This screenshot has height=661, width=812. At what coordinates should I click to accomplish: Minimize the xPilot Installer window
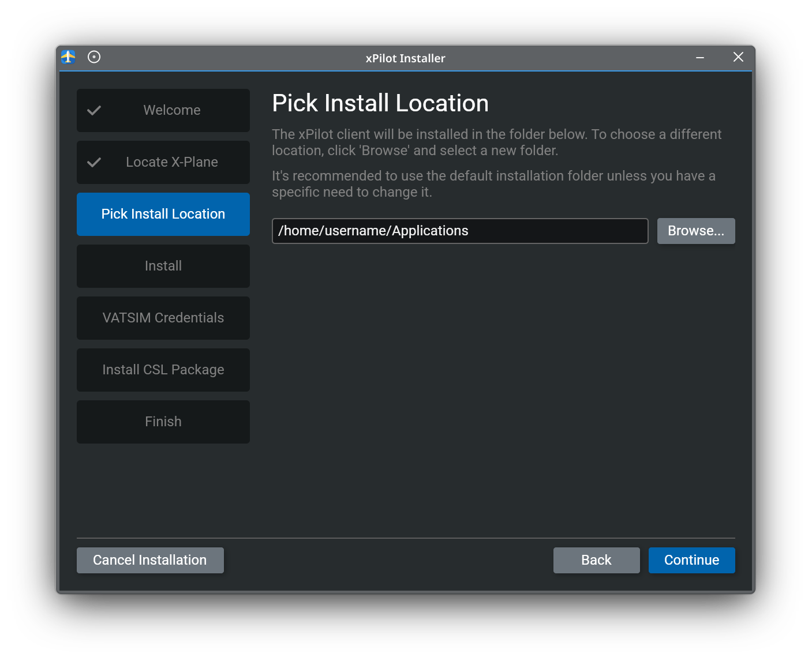point(699,58)
